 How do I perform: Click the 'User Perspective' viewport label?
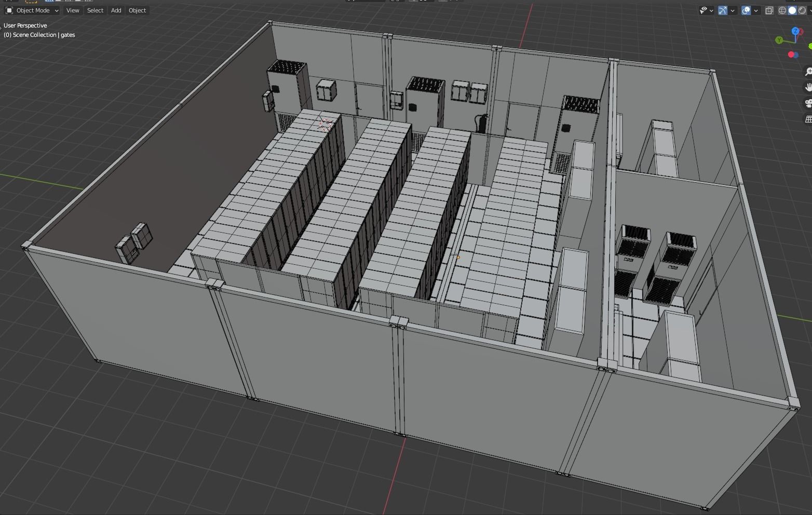[x=25, y=25]
